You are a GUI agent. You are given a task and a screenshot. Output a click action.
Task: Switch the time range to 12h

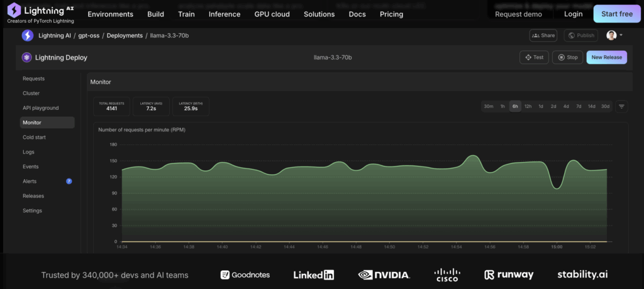(x=528, y=106)
